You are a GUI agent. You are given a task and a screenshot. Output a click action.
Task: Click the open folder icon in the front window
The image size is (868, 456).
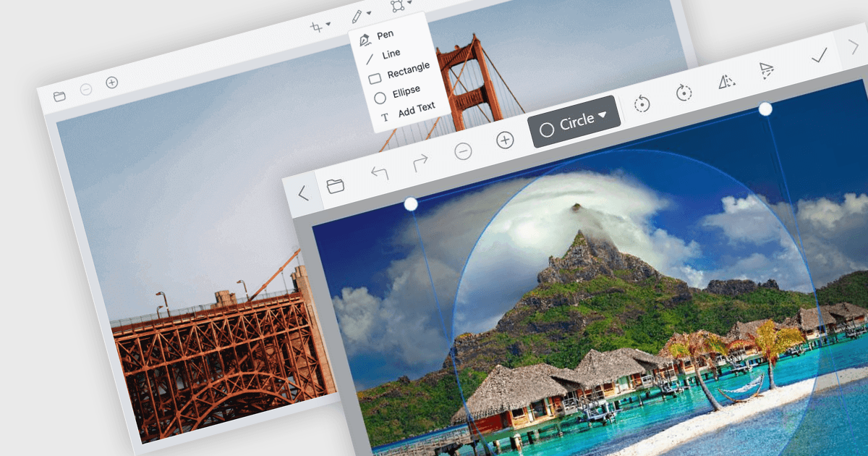pyautogui.click(x=335, y=186)
